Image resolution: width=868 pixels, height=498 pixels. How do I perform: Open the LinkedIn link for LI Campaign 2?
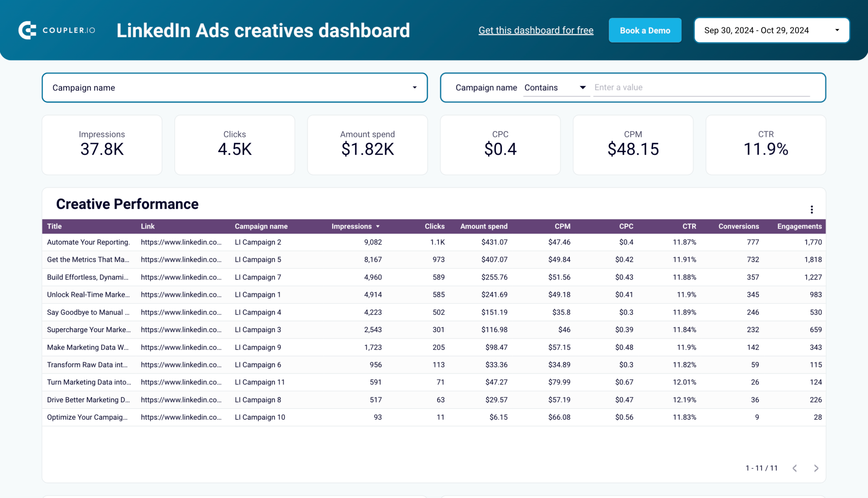[x=181, y=242]
